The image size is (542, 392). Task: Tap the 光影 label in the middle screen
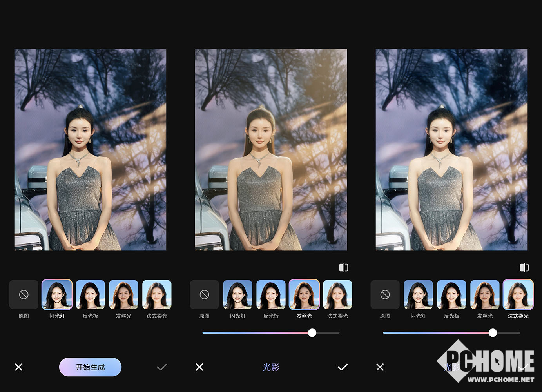271,367
